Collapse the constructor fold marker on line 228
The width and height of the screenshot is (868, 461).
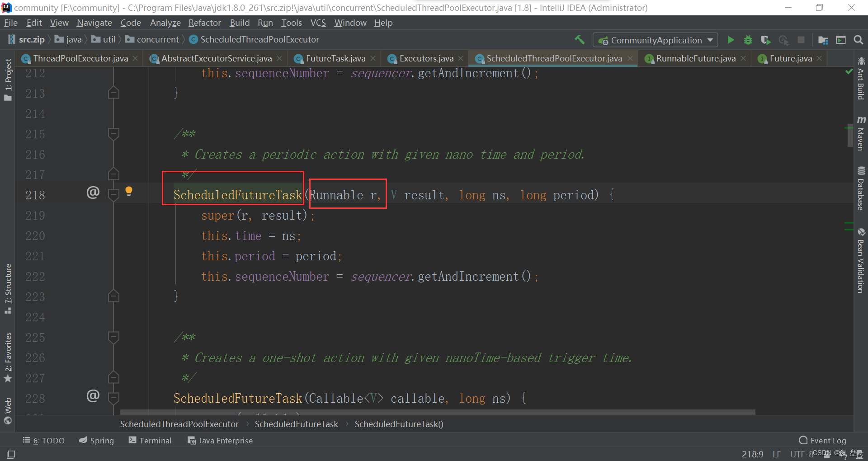point(113,398)
